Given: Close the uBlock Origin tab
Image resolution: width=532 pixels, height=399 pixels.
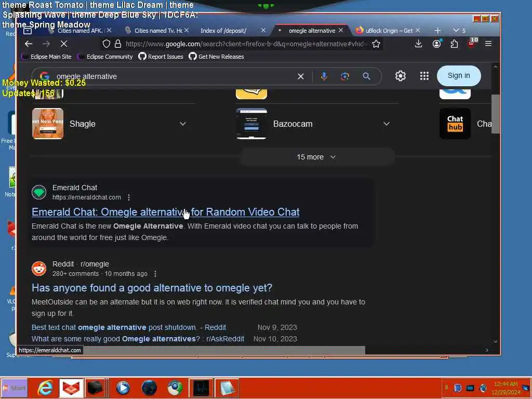Looking at the screenshot, I should [x=418, y=31].
